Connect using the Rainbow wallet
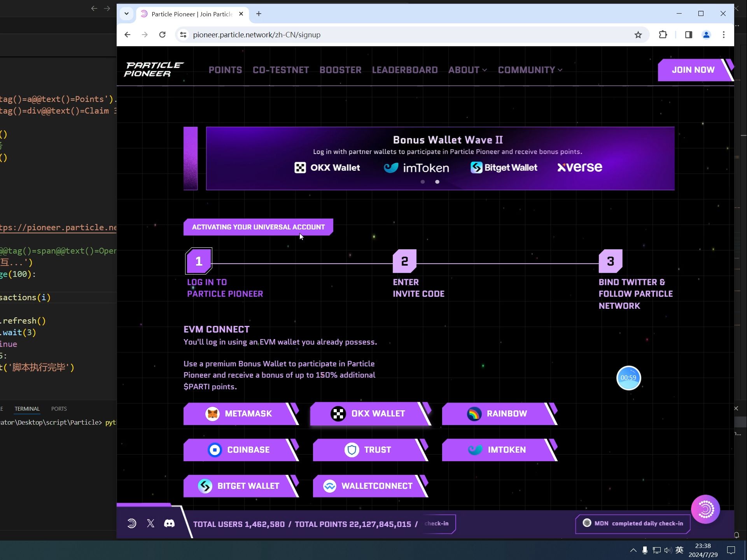 [500, 414]
